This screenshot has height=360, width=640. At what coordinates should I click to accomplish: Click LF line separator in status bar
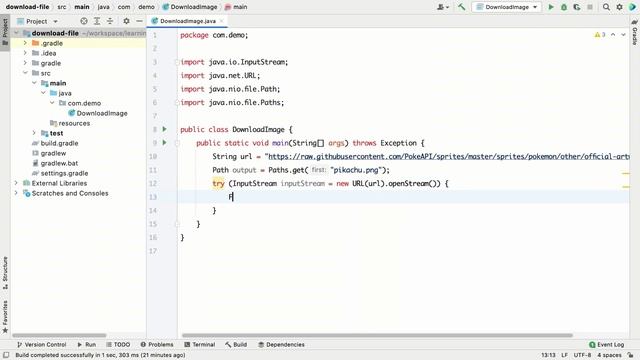click(x=564, y=355)
